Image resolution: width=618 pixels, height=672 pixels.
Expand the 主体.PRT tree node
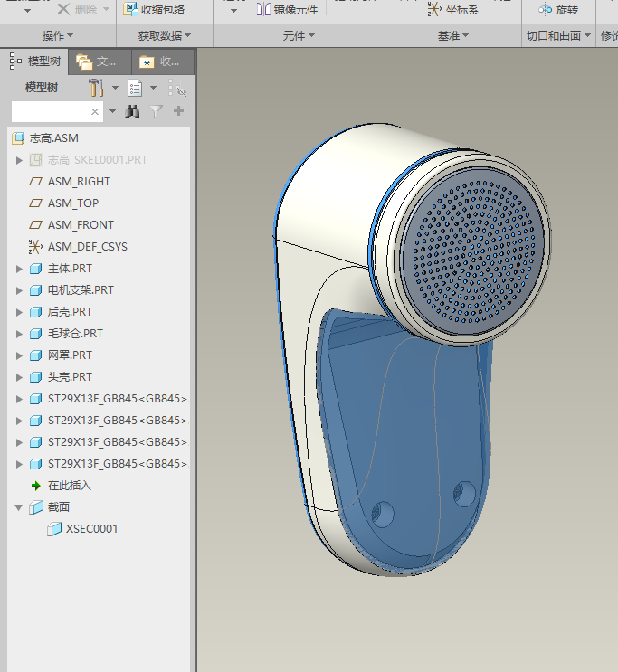(20, 269)
